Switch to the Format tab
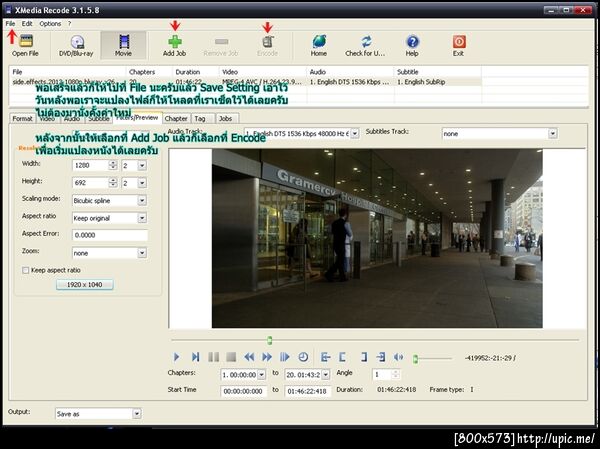The width and height of the screenshot is (600, 449). (x=22, y=119)
